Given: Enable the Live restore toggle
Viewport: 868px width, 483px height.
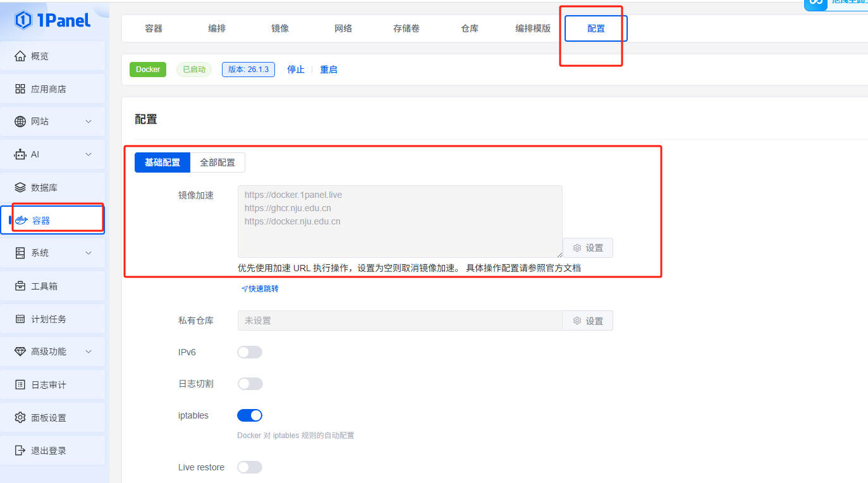Looking at the screenshot, I should (x=249, y=467).
